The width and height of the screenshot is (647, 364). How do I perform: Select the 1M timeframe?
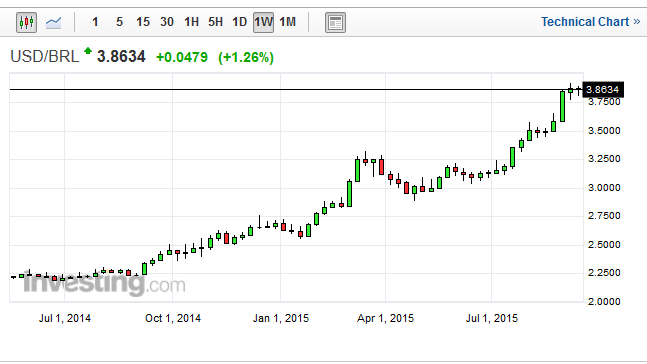(x=288, y=22)
